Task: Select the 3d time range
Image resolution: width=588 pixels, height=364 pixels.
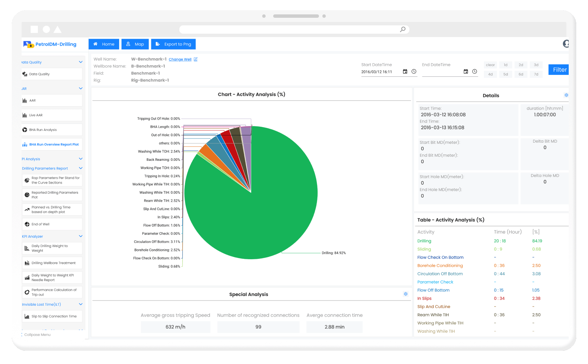Action: pos(536,65)
